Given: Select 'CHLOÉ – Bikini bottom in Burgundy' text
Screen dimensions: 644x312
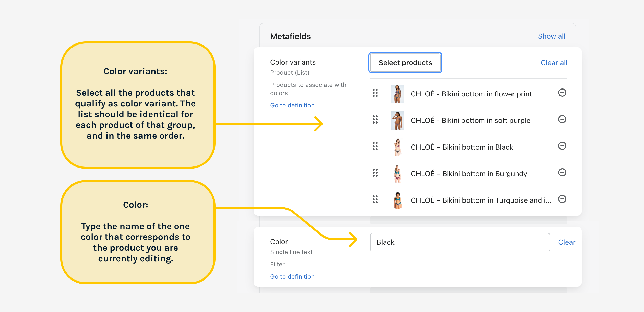Looking at the screenshot, I should click(469, 174).
